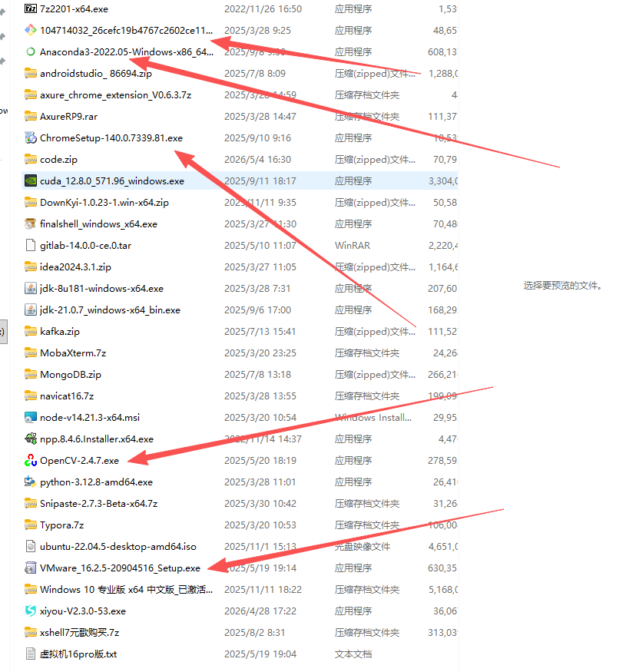
Task: Select file name navicat16.7z
Action: (66, 396)
